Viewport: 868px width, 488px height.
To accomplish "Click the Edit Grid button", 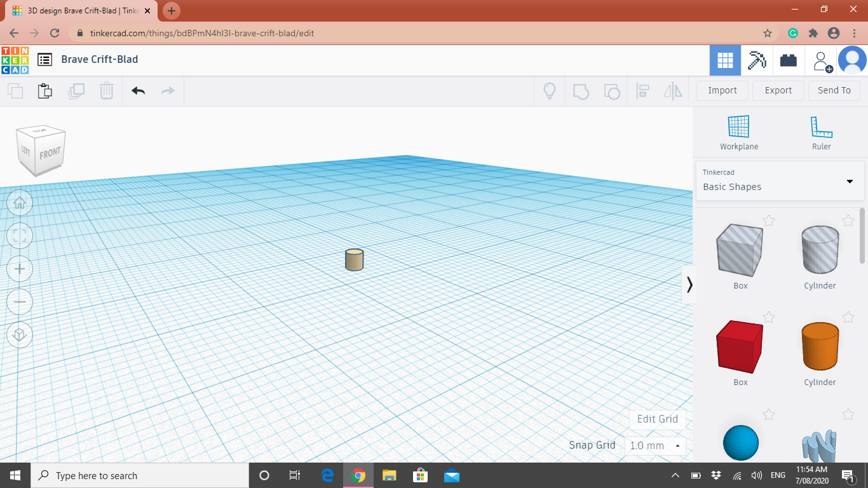I will [x=658, y=419].
